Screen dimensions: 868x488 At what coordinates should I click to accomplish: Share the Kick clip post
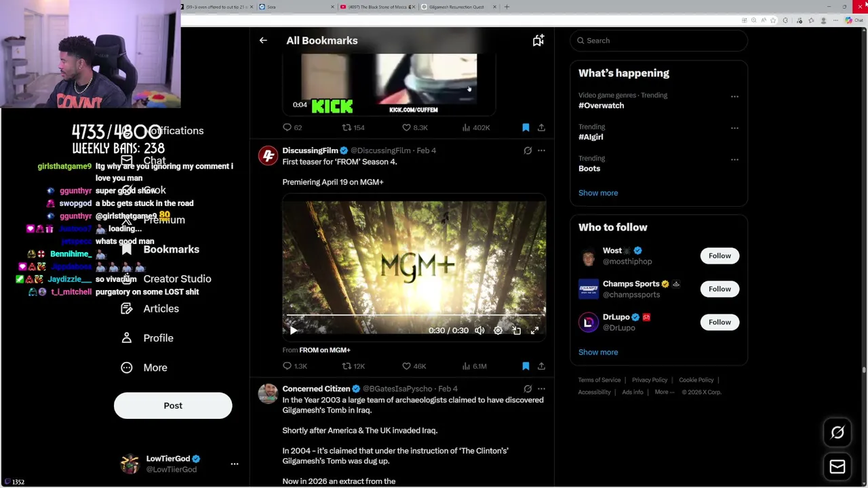pos(541,127)
